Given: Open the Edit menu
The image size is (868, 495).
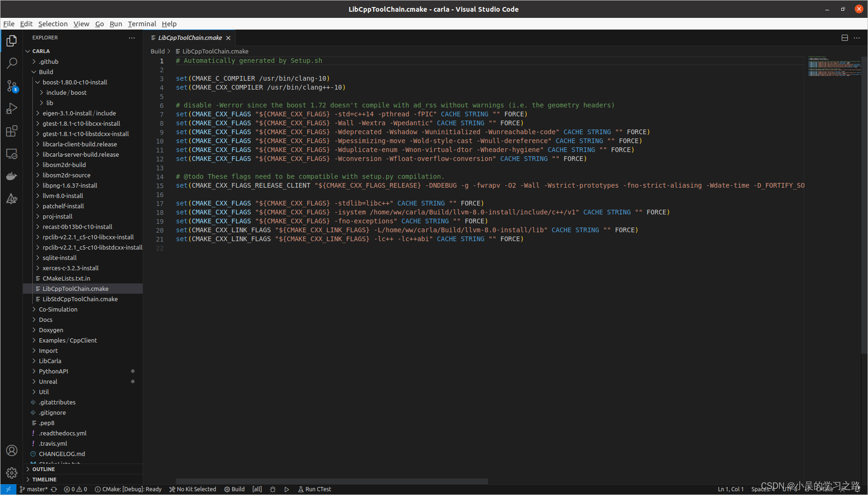Looking at the screenshot, I should [26, 24].
